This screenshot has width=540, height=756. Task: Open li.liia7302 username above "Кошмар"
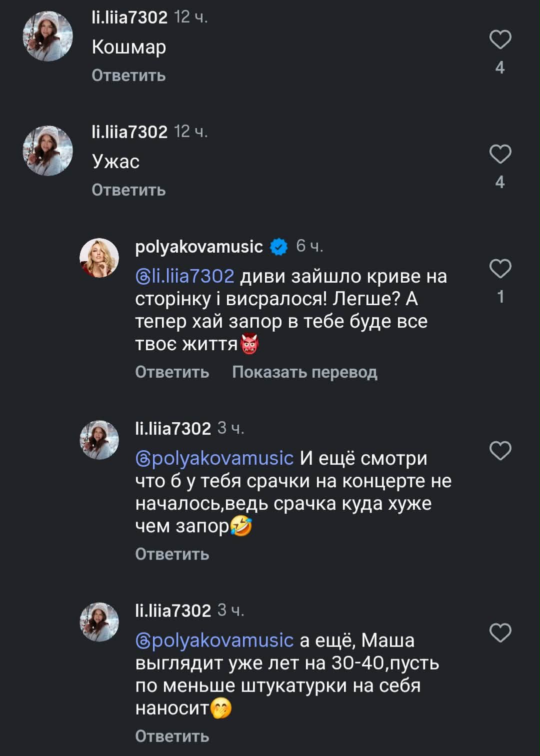click(x=129, y=18)
